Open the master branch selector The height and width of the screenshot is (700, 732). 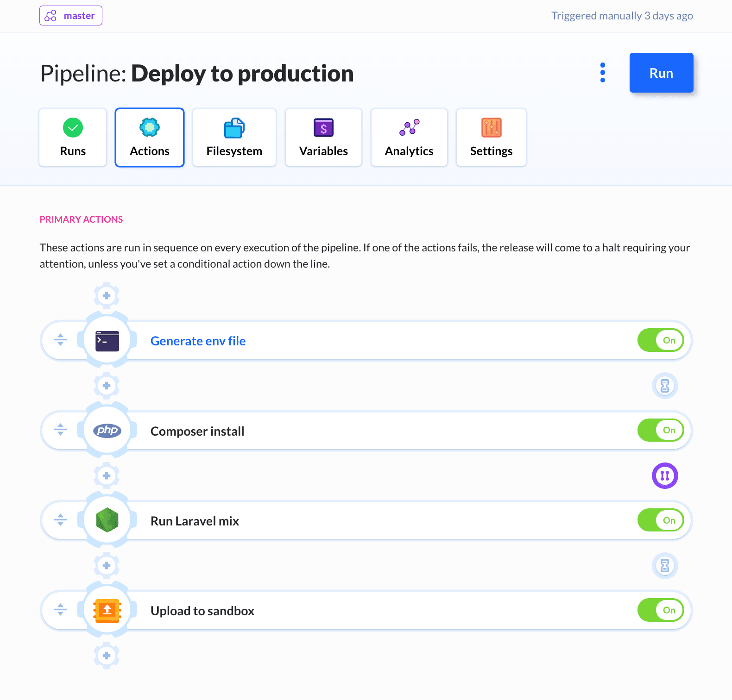pyautogui.click(x=71, y=16)
